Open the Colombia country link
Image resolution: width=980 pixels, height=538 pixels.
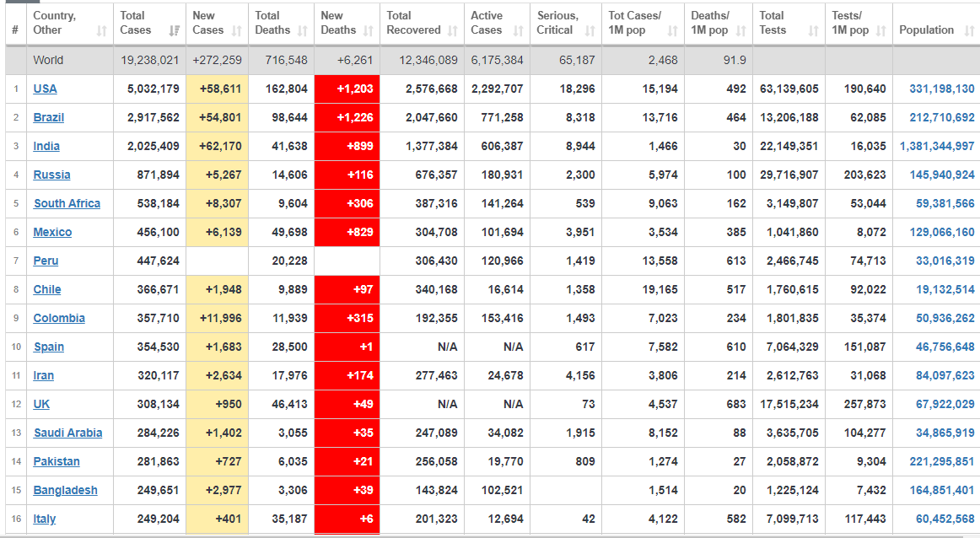(x=59, y=319)
